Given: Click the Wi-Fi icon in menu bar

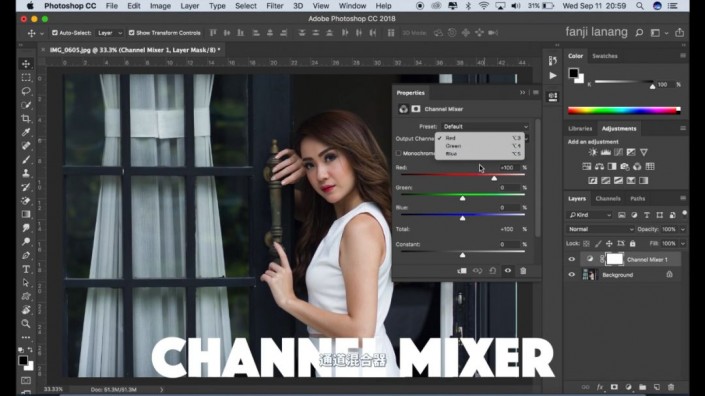Looking at the screenshot, I should [483, 6].
